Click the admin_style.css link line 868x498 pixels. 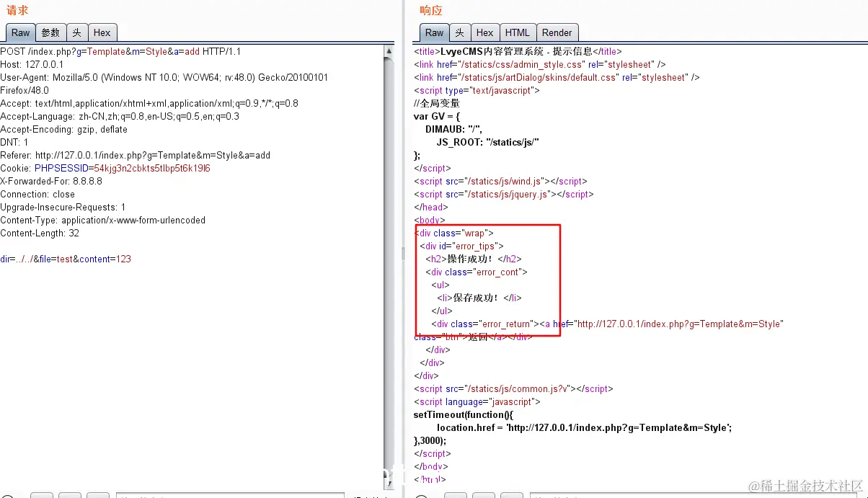click(539, 65)
